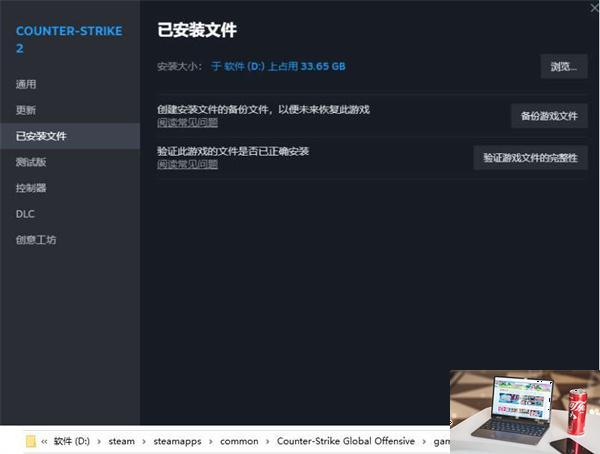
Task: Click the laptop photo thumbnail
Action: [x=525, y=412]
